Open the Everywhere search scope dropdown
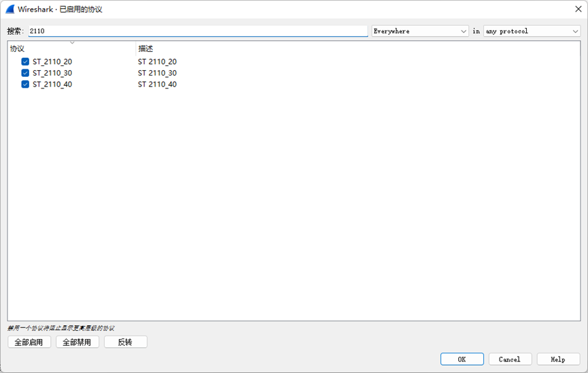Image resolution: width=588 pixels, height=373 pixels. [420, 31]
